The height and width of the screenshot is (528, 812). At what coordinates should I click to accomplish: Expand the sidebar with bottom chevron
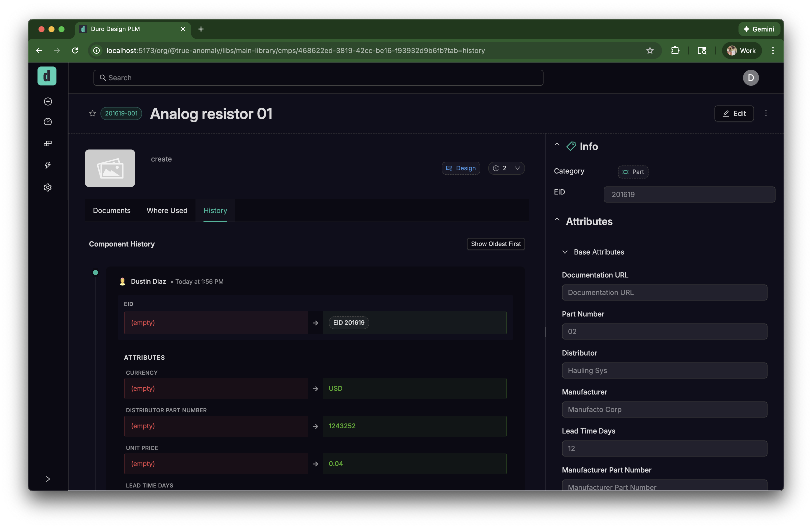(48, 479)
